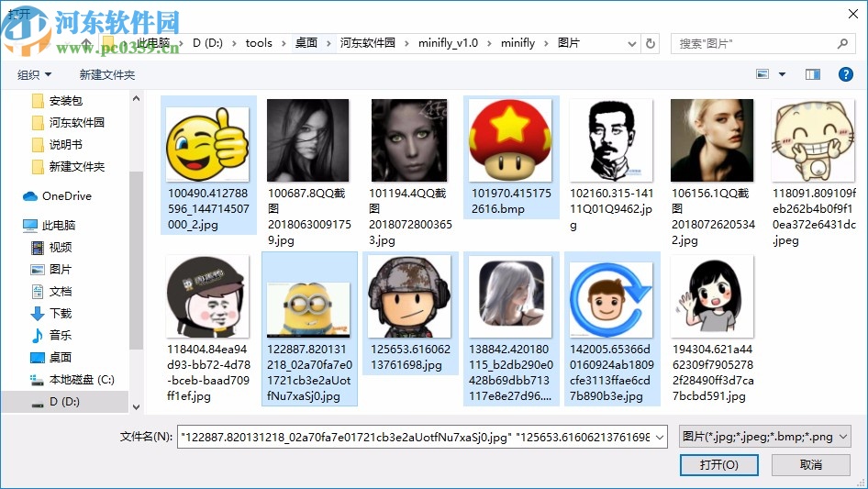Open the help question mark icon
Screen dimensions: 868x489
click(845, 74)
